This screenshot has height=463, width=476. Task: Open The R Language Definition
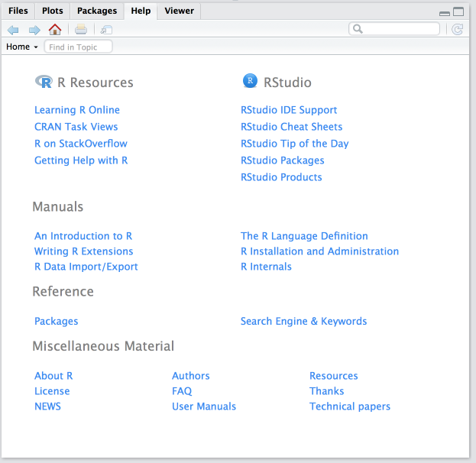(304, 236)
